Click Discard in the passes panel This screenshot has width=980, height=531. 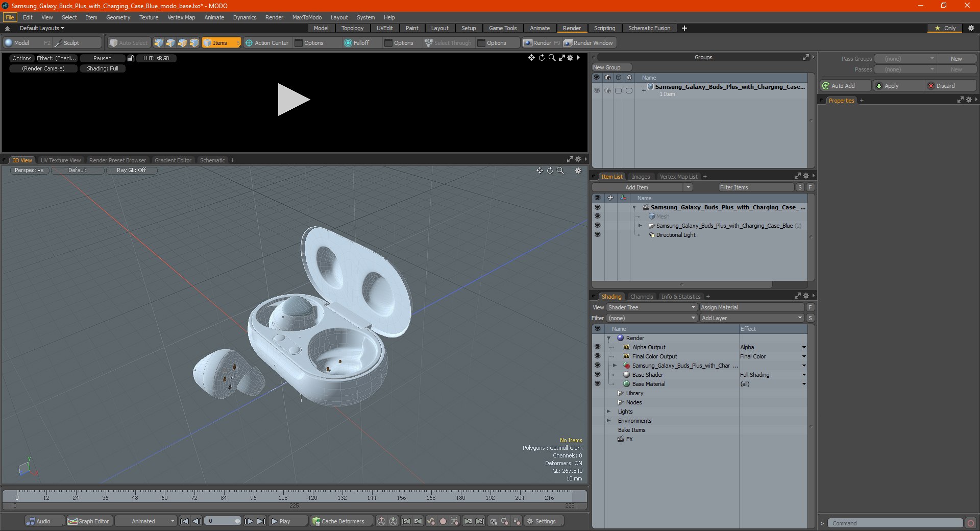(x=951, y=86)
